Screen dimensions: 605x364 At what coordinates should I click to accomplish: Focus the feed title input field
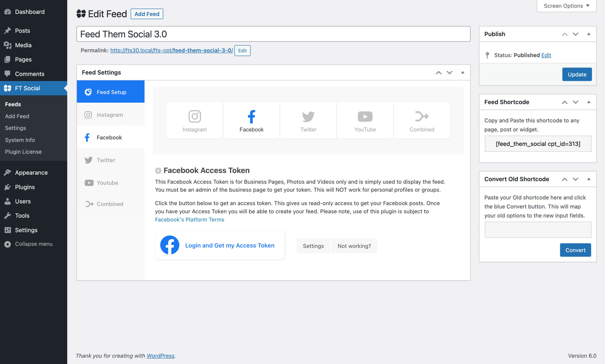(273, 34)
